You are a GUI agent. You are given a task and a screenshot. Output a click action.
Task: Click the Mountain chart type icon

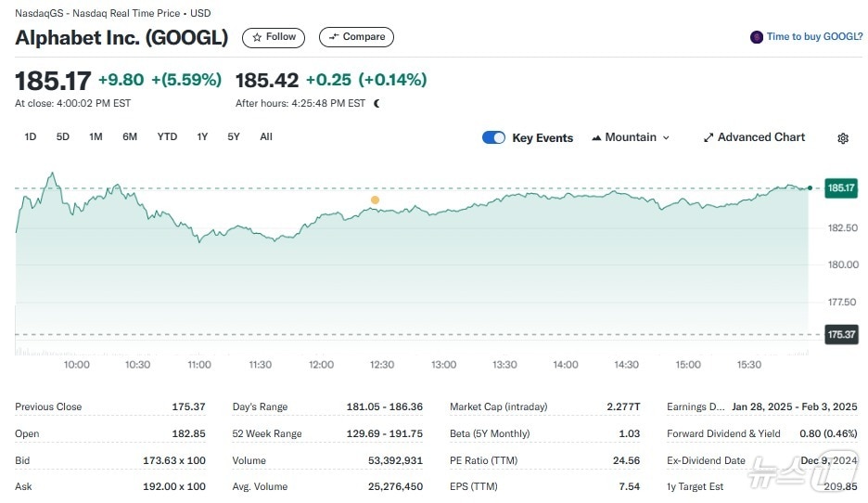click(596, 137)
